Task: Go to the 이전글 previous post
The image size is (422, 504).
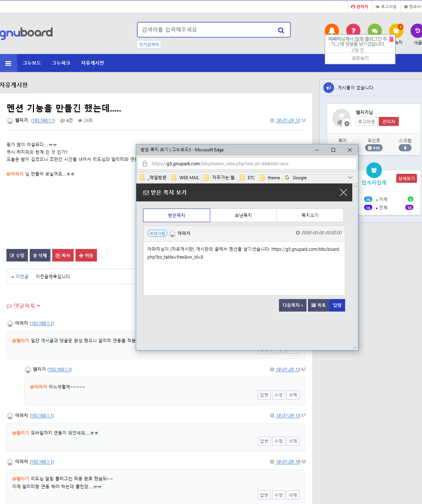Action: pos(20,277)
